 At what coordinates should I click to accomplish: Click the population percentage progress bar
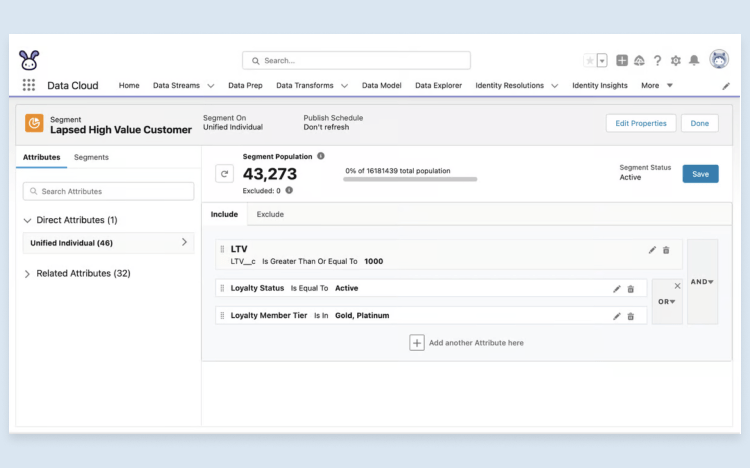click(410, 179)
